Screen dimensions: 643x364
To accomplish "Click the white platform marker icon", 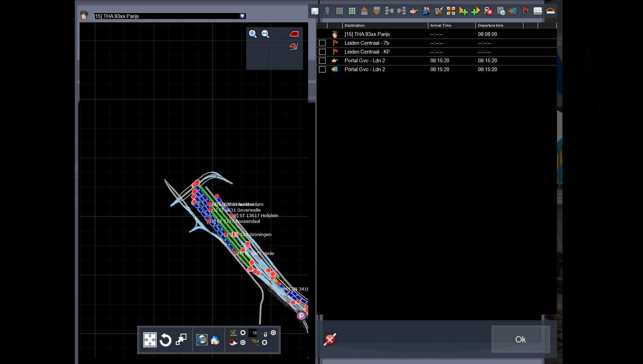I will pyautogui.click(x=538, y=11).
